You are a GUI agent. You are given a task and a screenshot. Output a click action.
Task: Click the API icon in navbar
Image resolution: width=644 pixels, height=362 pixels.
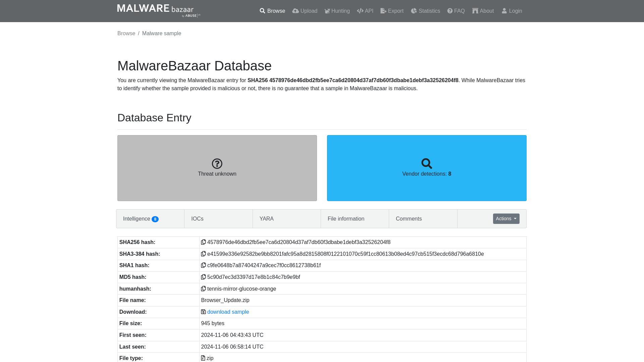pyautogui.click(x=360, y=11)
